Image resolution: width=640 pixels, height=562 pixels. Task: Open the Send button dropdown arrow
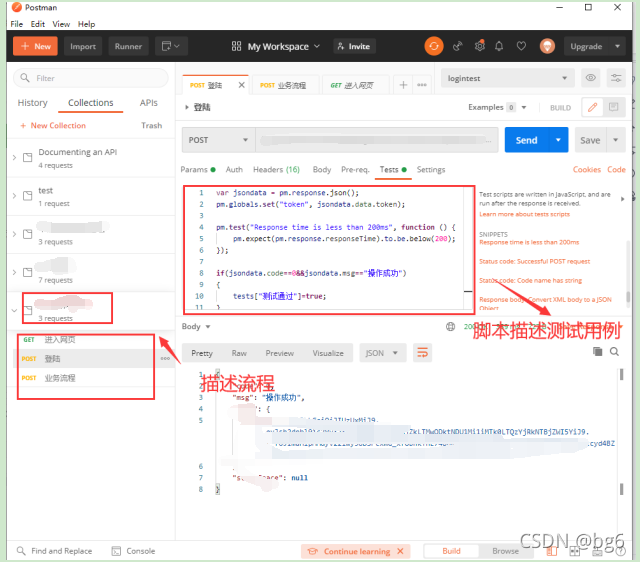tap(558, 140)
